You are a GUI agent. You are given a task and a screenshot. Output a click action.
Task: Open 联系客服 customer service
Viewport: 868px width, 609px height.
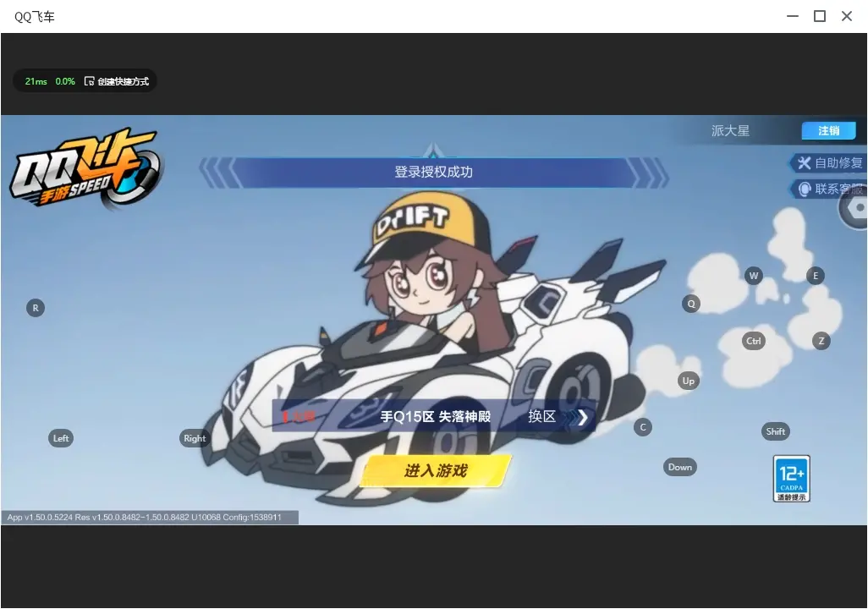828,189
